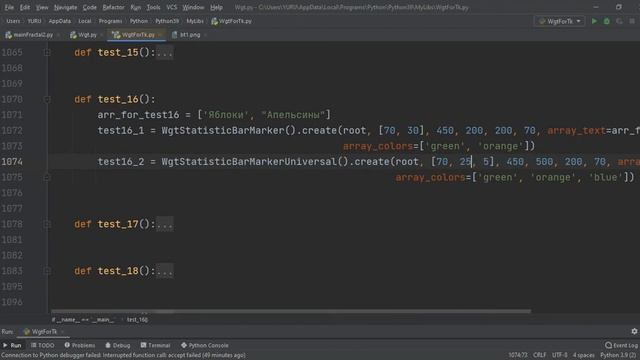The image size is (640, 360).
Task: Click the 'blue' string on line 1075
Action: (x=605, y=178)
